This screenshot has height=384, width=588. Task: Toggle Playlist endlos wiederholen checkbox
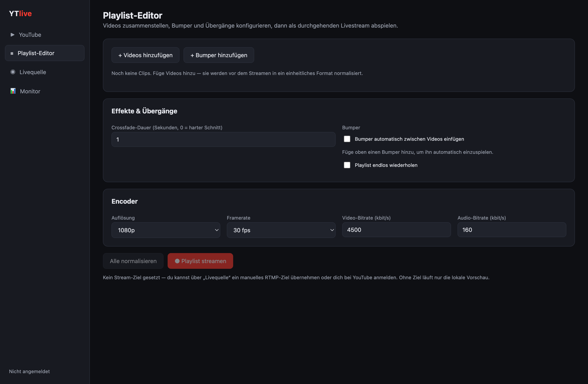tap(347, 165)
